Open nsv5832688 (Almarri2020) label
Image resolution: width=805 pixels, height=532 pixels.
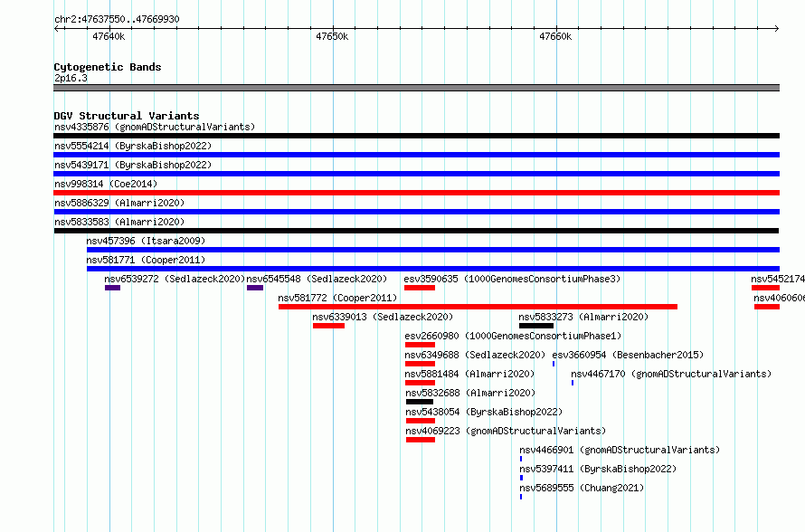470,393
